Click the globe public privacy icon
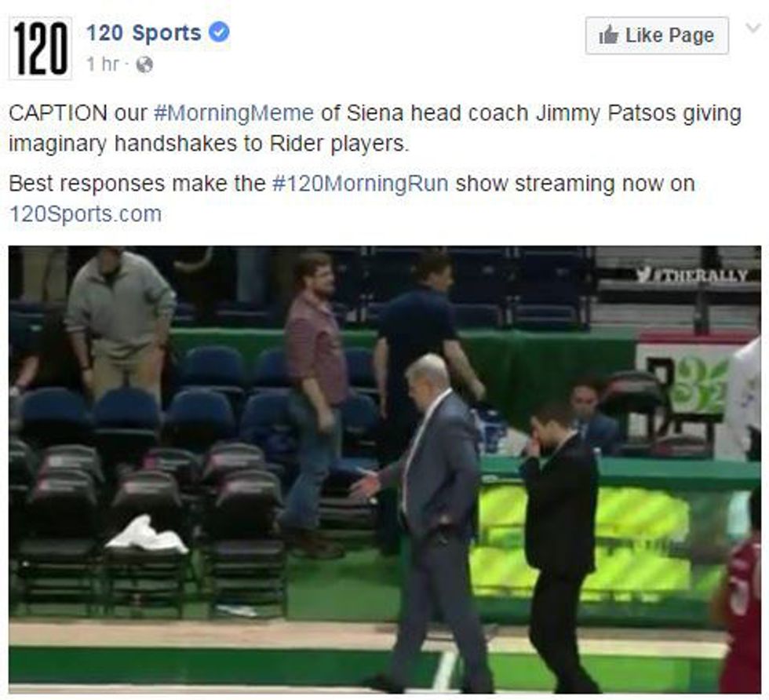The width and height of the screenshot is (769, 700). pyautogui.click(x=144, y=64)
